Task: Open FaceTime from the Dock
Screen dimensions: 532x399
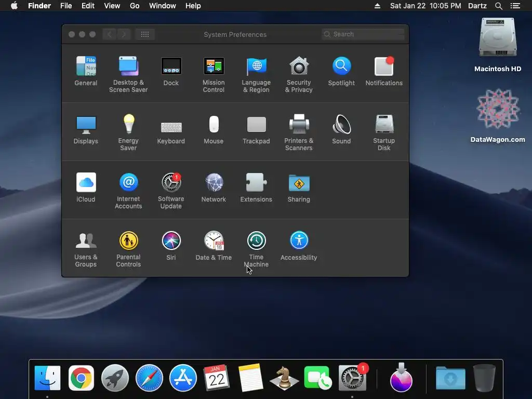Action: tap(317, 378)
